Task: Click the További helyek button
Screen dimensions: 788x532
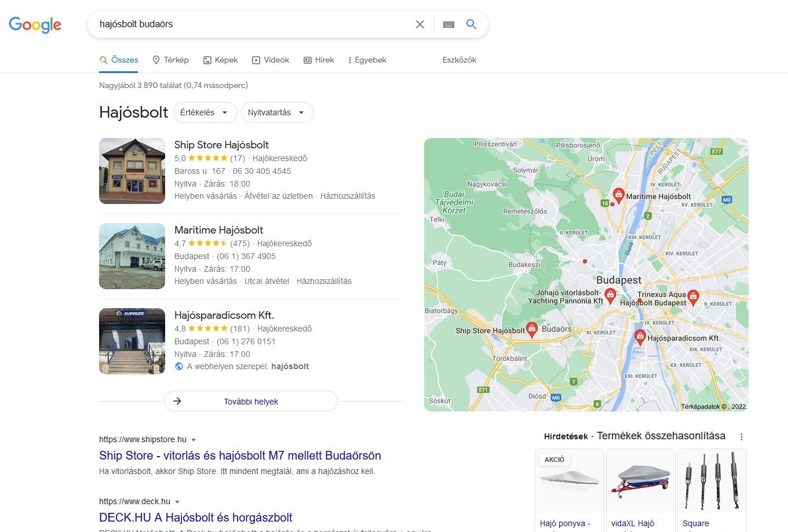Action: [250, 401]
